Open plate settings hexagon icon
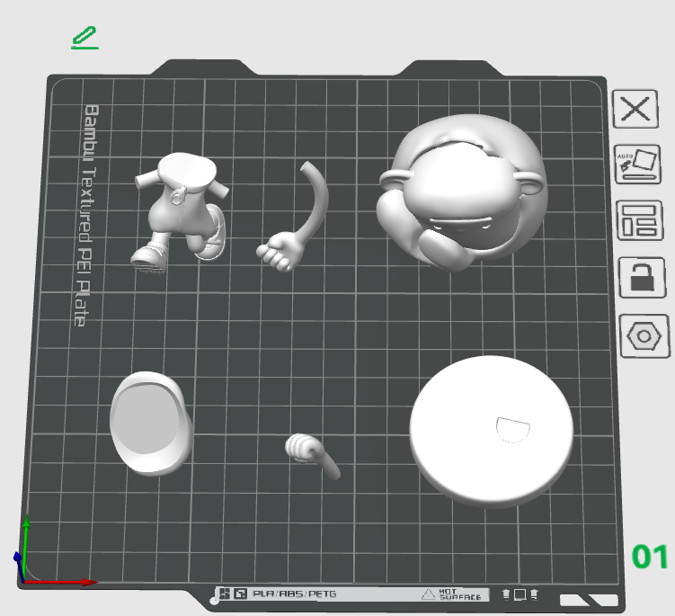The image size is (675, 616). point(644,336)
